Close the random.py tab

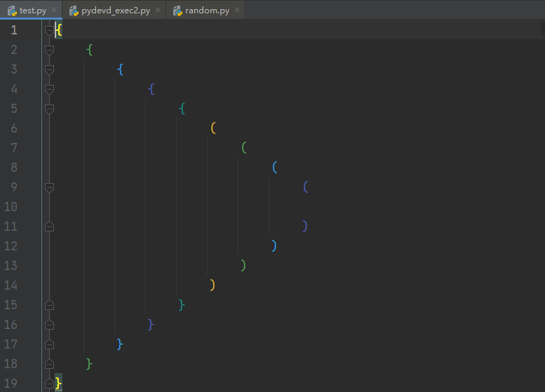(237, 10)
